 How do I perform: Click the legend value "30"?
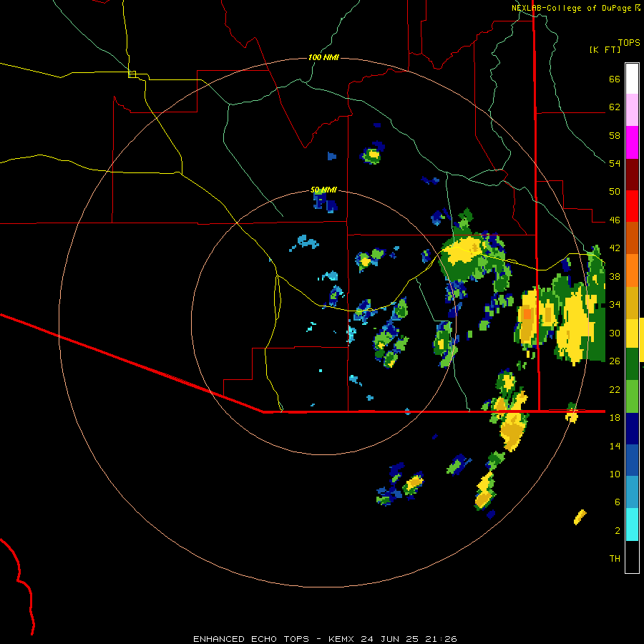pyautogui.click(x=615, y=333)
